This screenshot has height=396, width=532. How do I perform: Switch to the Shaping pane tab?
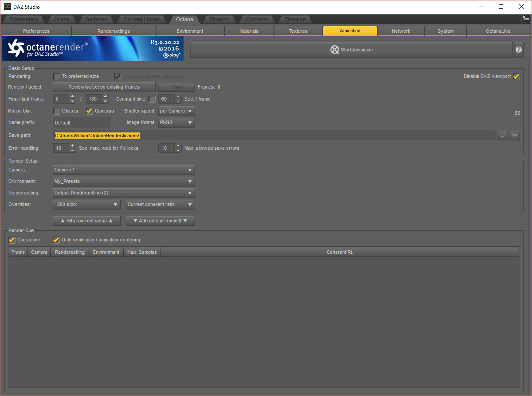(x=219, y=19)
